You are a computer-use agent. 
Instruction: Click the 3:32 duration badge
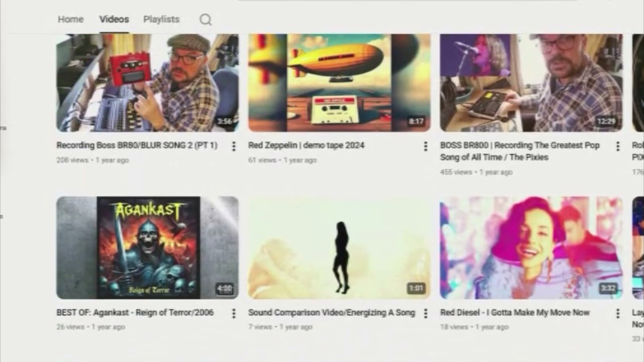(x=608, y=289)
